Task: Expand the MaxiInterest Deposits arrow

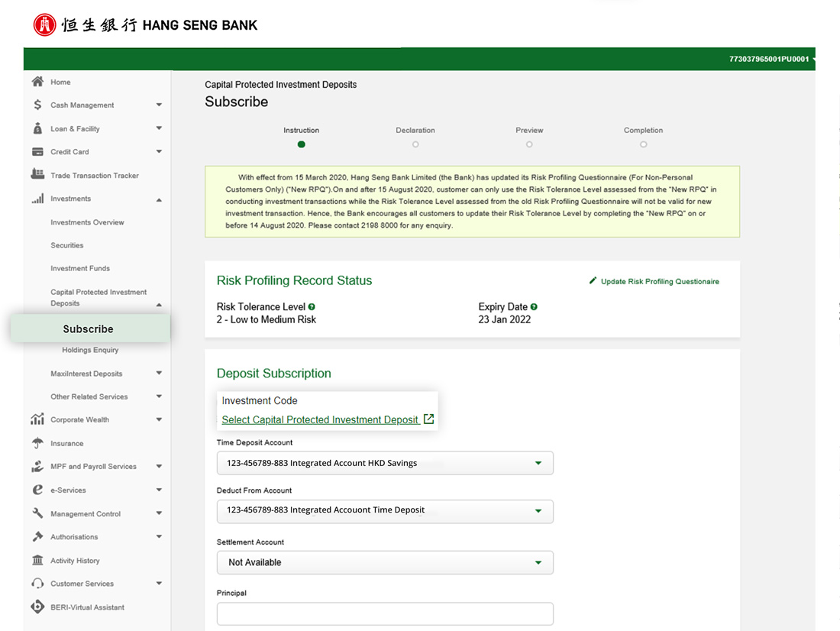Action: (159, 373)
